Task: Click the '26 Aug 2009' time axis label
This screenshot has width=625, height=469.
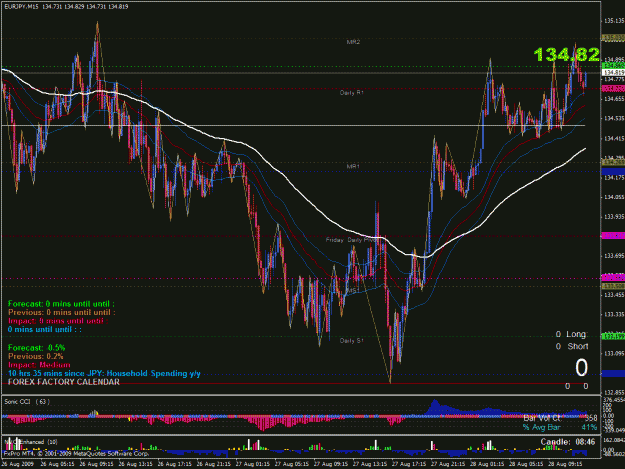Action: click(18, 464)
